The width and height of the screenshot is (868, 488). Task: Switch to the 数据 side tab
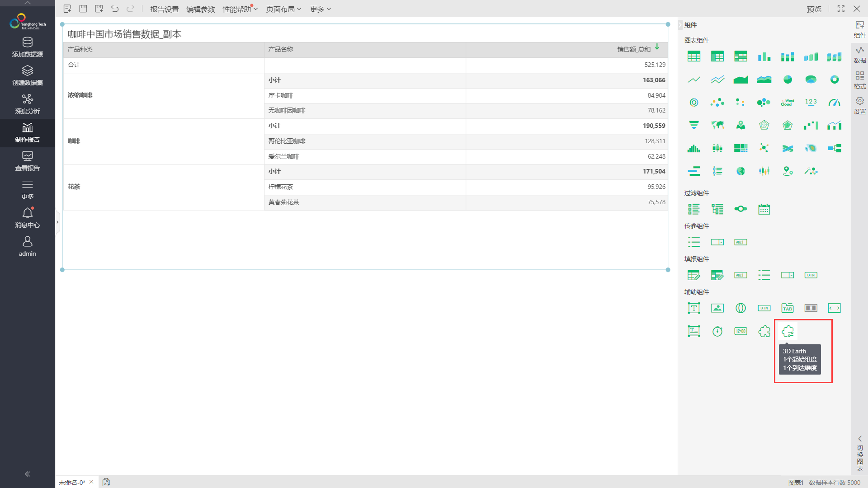pyautogui.click(x=859, y=55)
